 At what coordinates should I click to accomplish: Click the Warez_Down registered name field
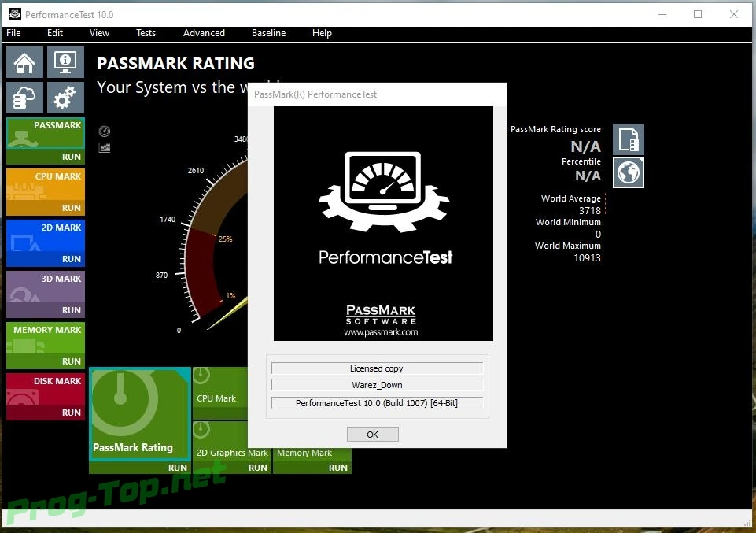coord(377,385)
